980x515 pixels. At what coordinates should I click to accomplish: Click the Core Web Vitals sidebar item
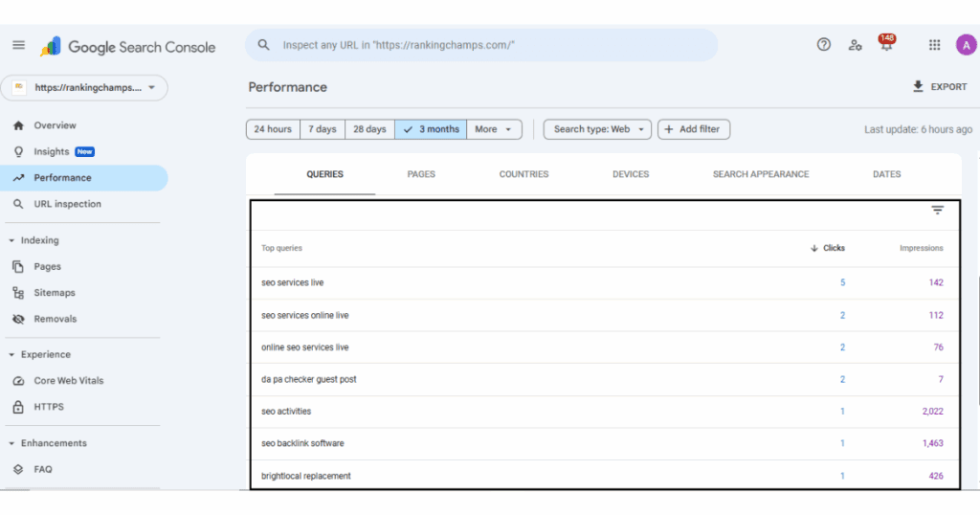tap(68, 381)
